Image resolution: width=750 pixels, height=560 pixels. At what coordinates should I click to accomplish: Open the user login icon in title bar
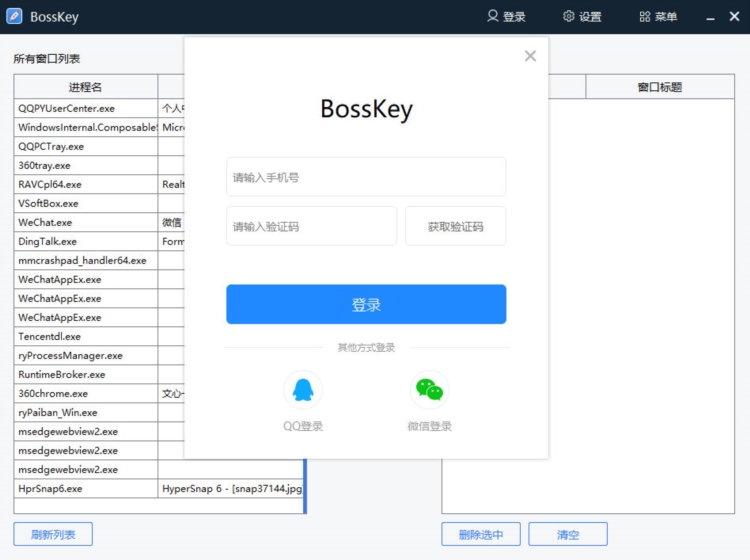click(x=493, y=17)
